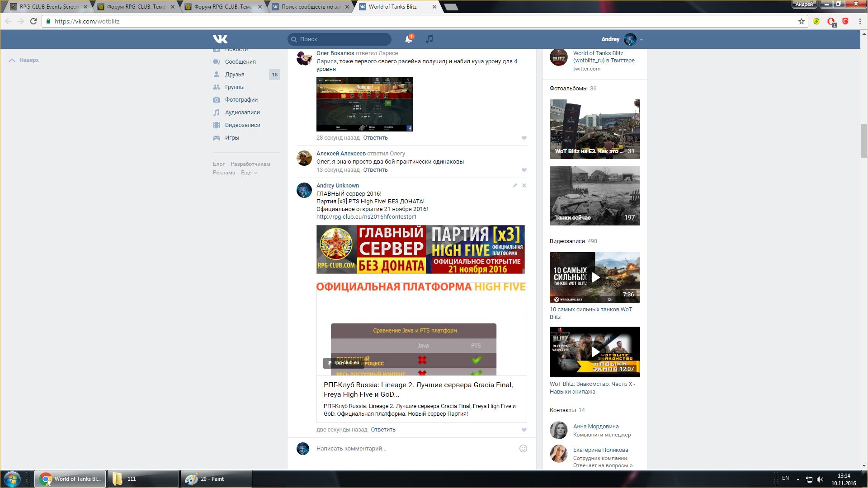Edit Andrey Unknown's comment with pencil icon
Viewport: 868px width, 488px height.
(x=515, y=185)
